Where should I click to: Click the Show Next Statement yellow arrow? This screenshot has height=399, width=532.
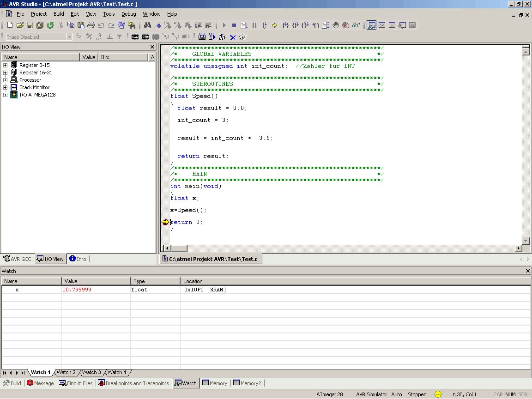(x=274, y=25)
